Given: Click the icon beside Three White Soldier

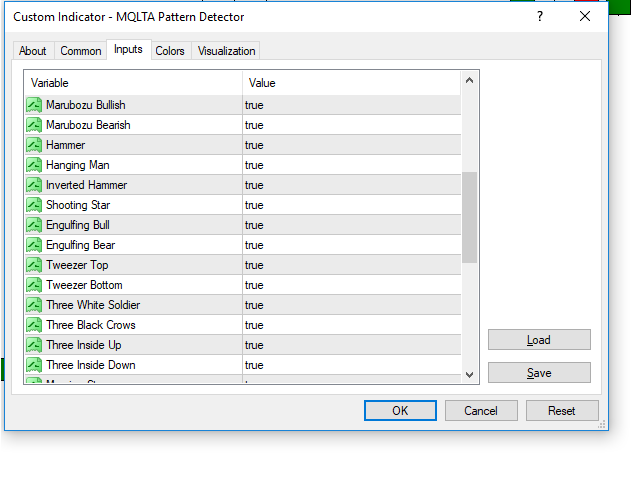Looking at the screenshot, I should (x=34, y=305).
